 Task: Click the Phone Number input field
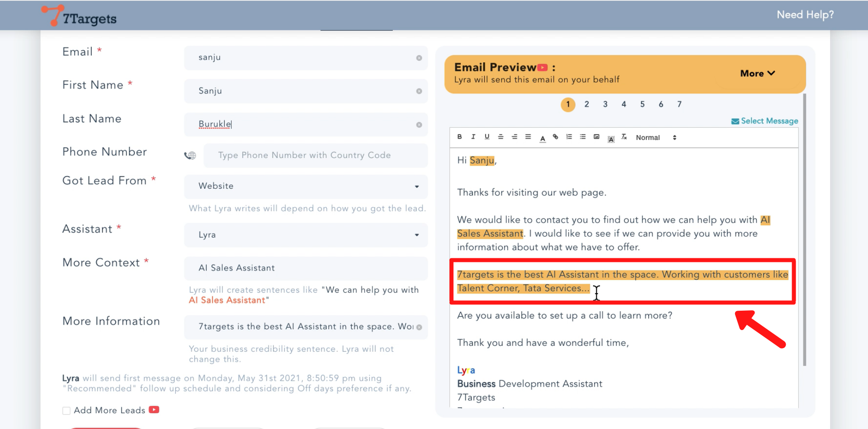[x=315, y=155]
